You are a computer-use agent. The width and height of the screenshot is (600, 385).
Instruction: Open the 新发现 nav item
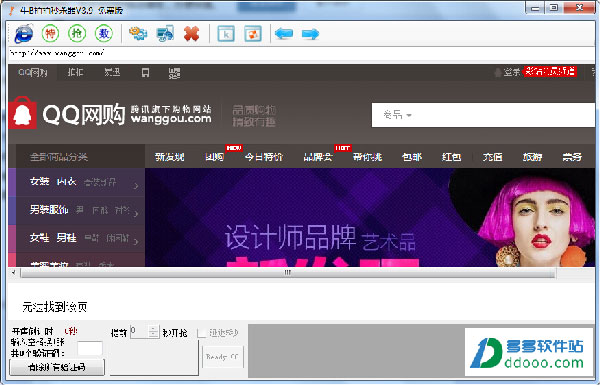click(x=170, y=157)
